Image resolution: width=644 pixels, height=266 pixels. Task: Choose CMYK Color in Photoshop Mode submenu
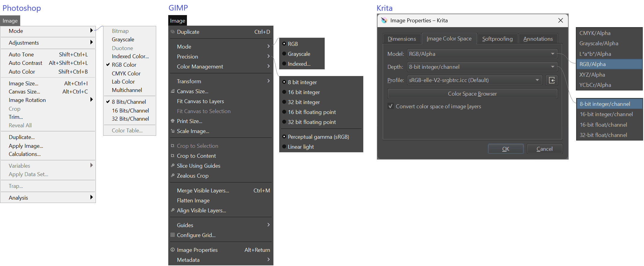pos(130,73)
